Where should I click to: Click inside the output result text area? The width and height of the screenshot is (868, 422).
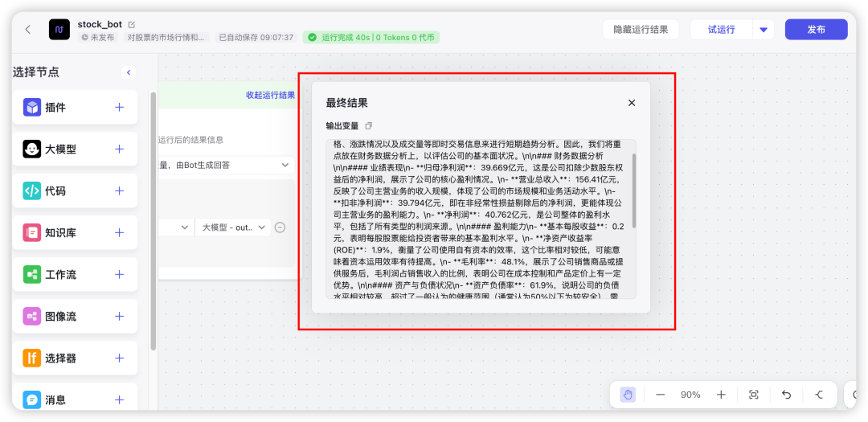pyautogui.click(x=481, y=219)
